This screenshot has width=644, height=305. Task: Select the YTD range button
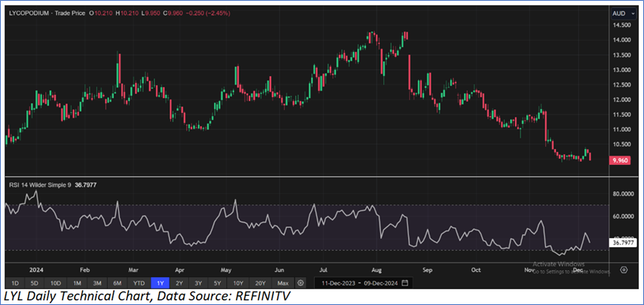pos(139,282)
